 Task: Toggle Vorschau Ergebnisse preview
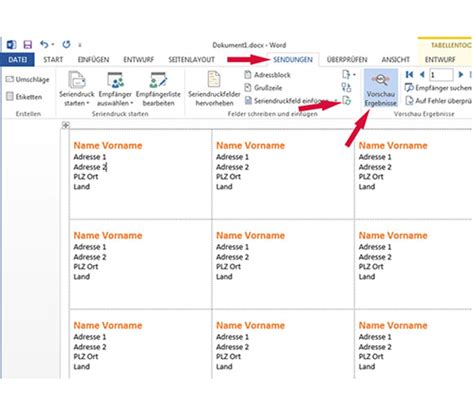381,89
